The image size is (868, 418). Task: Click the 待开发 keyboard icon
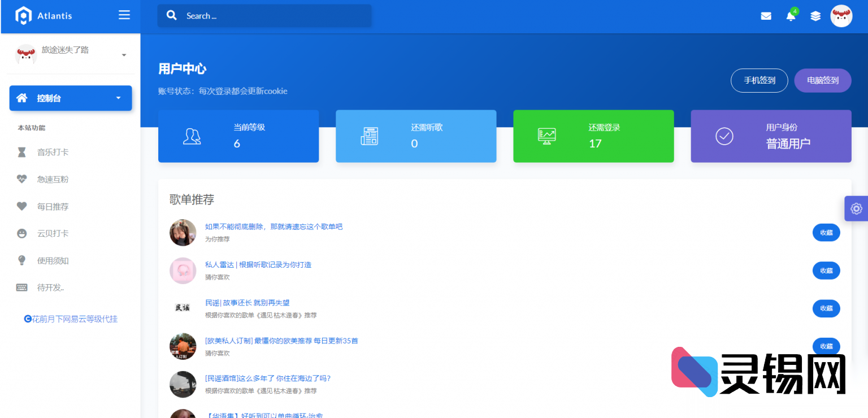(x=21, y=288)
